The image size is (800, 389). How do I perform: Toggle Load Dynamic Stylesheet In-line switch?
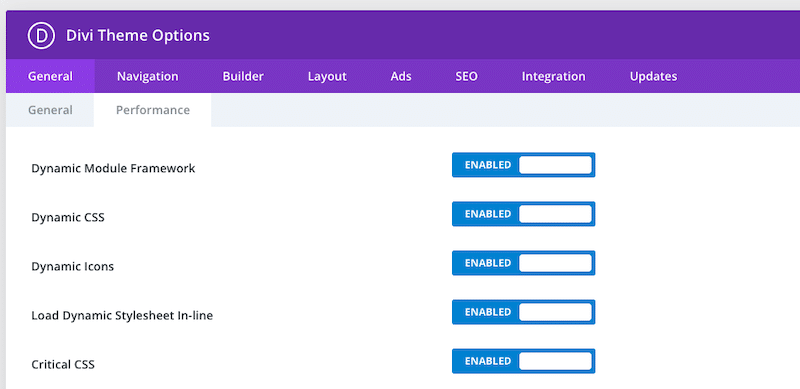click(x=523, y=312)
